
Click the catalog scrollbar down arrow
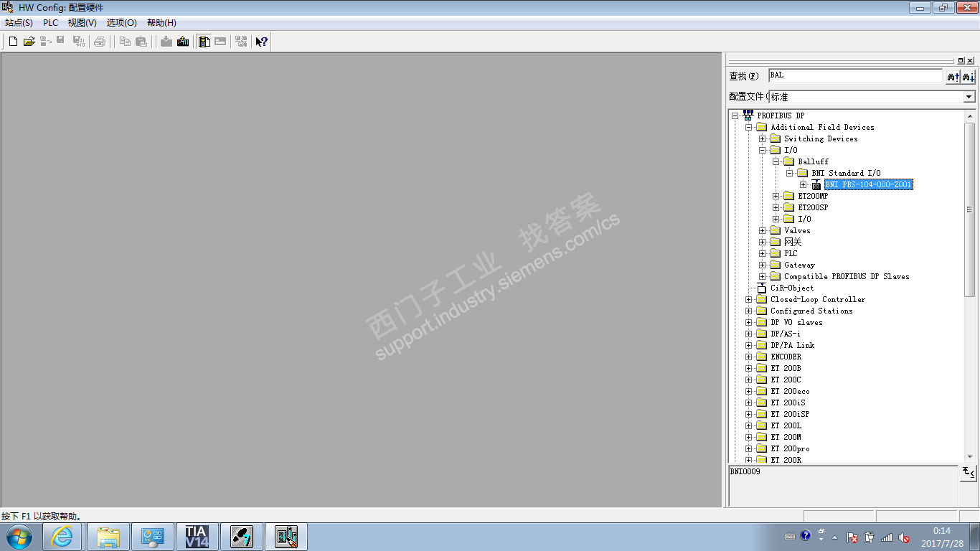[970, 456]
